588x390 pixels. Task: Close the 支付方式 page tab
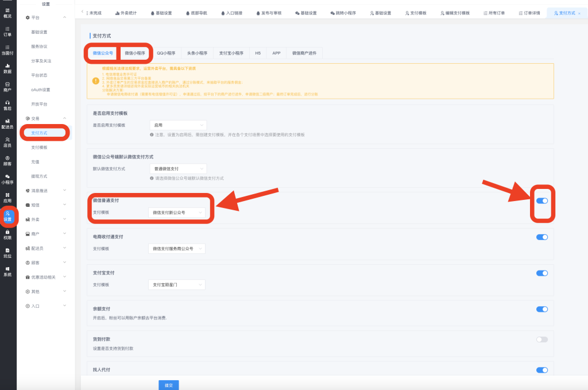[x=579, y=13]
